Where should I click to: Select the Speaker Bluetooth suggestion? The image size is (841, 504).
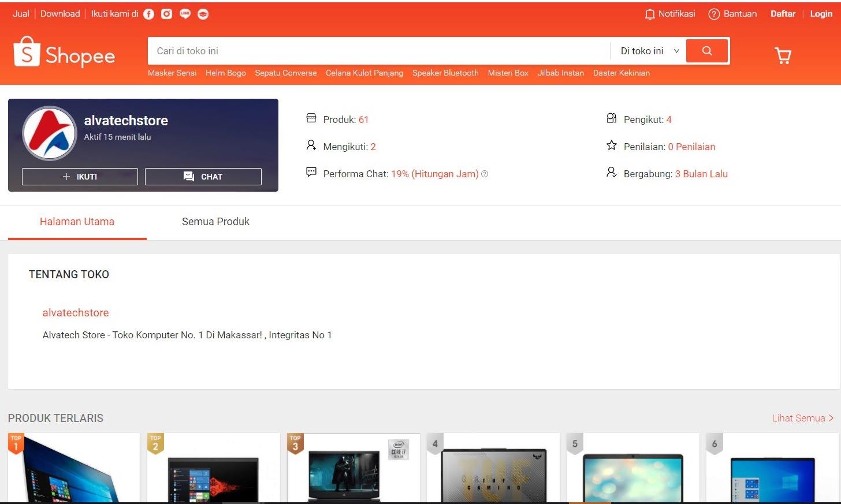(x=445, y=73)
